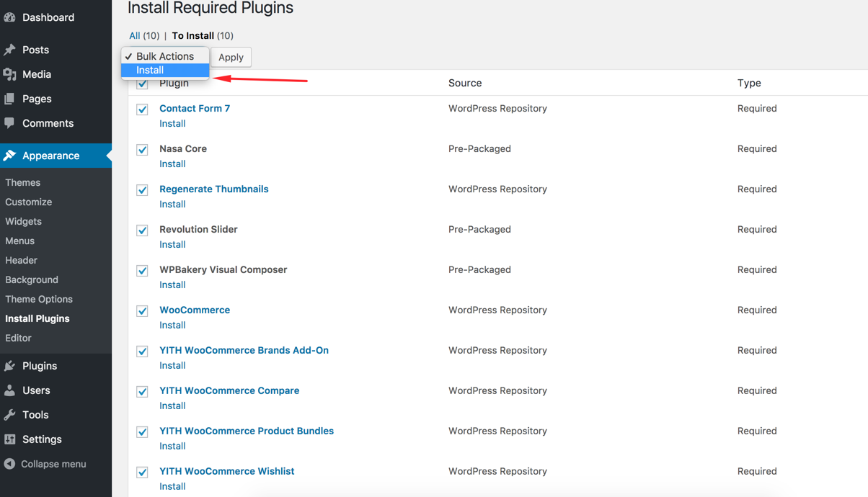Click the Tools wrench icon
The image size is (868, 497).
click(10, 415)
